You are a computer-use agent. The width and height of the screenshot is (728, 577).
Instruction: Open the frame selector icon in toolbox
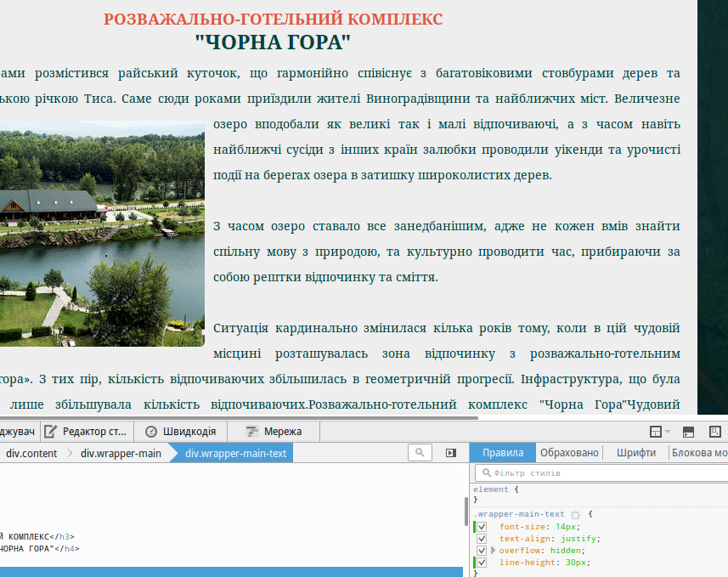(657, 432)
